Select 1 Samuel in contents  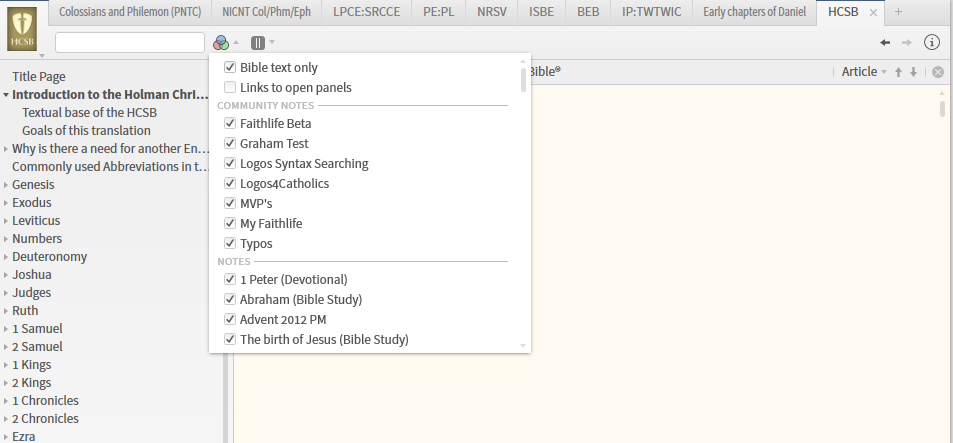pos(37,329)
